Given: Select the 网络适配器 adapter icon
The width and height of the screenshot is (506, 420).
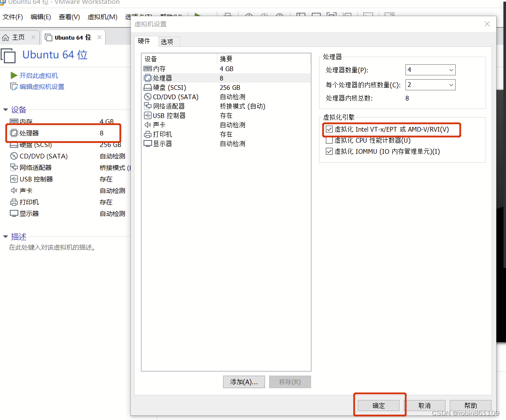Looking at the screenshot, I should click(x=147, y=106).
